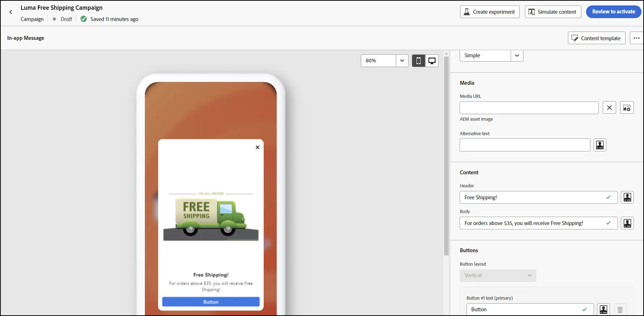Click into the Media URL field
The height and width of the screenshot is (316, 644).
click(x=529, y=108)
